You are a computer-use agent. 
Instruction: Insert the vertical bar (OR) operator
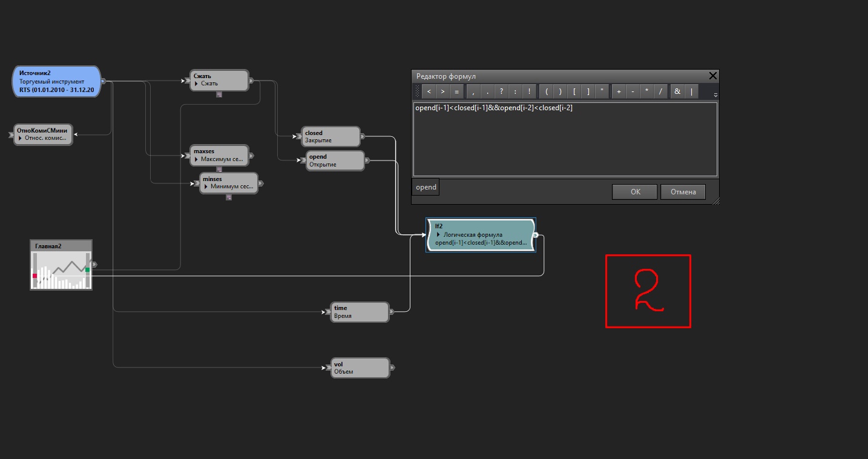click(691, 91)
